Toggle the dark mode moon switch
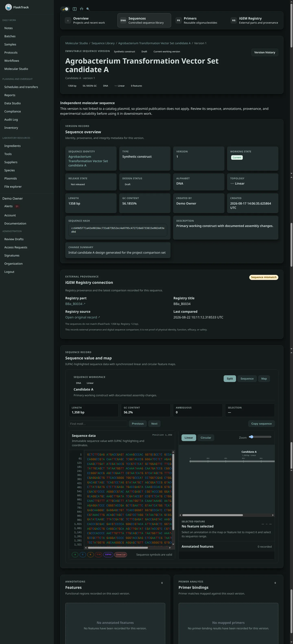Viewport: 293px width, 644px height. tap(65, 9)
